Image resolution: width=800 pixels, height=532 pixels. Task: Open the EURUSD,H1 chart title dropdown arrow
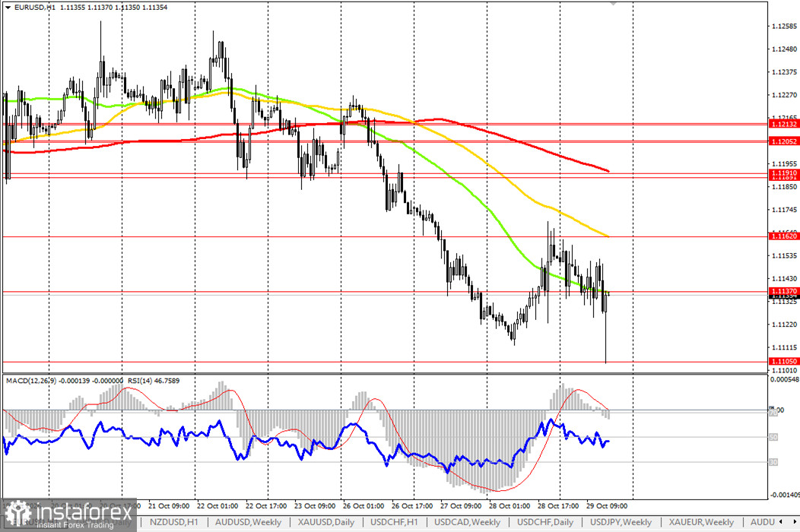coord(8,8)
